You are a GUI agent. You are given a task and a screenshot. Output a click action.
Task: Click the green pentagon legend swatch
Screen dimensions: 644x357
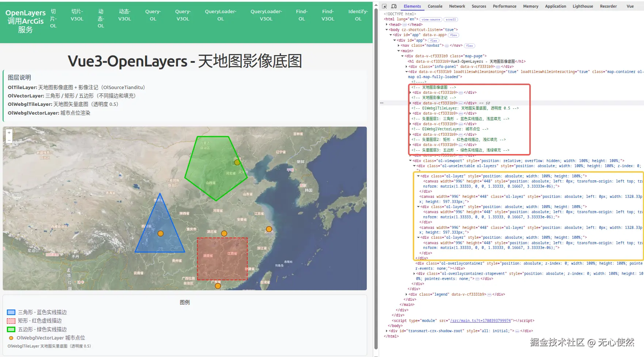click(x=11, y=329)
